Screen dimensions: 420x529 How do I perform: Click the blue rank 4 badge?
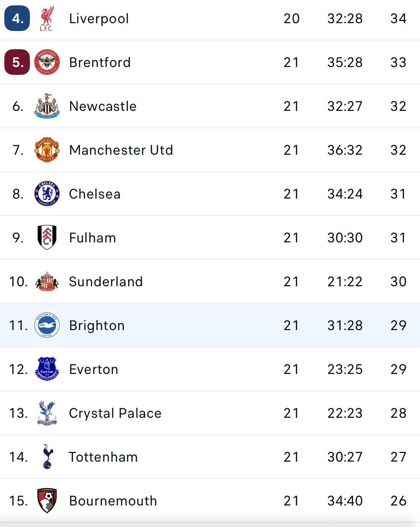tap(17, 19)
